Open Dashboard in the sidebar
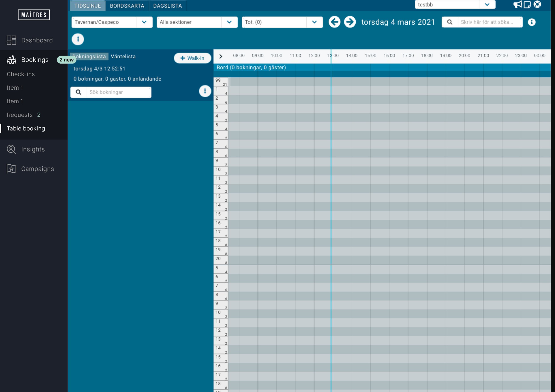 pos(37,40)
